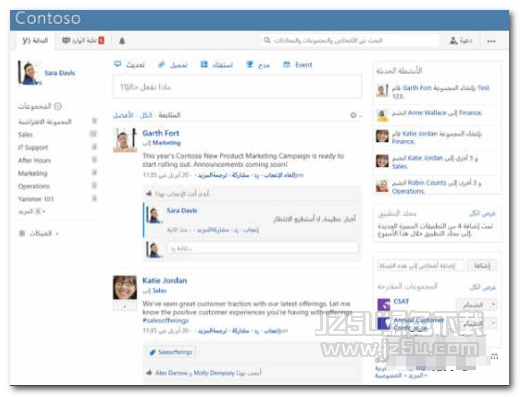Select the تحديث update publisher option
This screenshot has height=397, width=520.
click(x=129, y=65)
